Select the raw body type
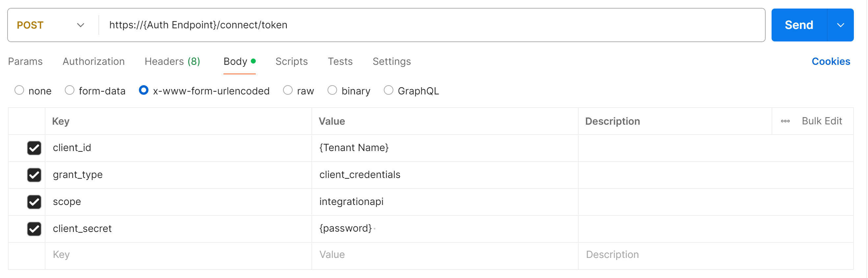Screen dimensions: 868x278 [x=288, y=90]
